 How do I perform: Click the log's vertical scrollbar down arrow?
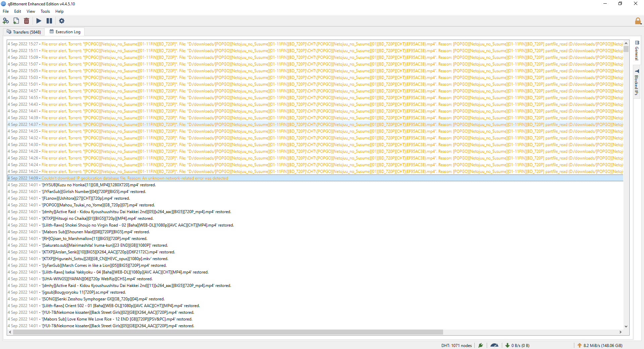626,326
